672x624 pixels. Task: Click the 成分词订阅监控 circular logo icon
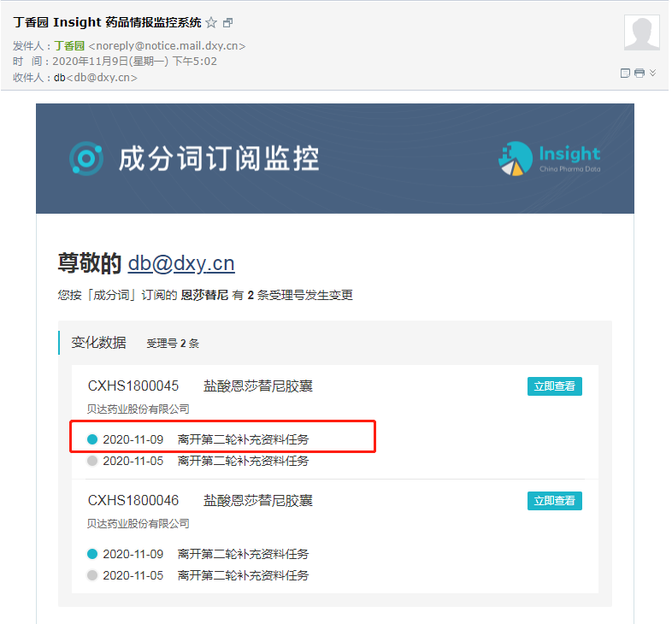pyautogui.click(x=86, y=159)
